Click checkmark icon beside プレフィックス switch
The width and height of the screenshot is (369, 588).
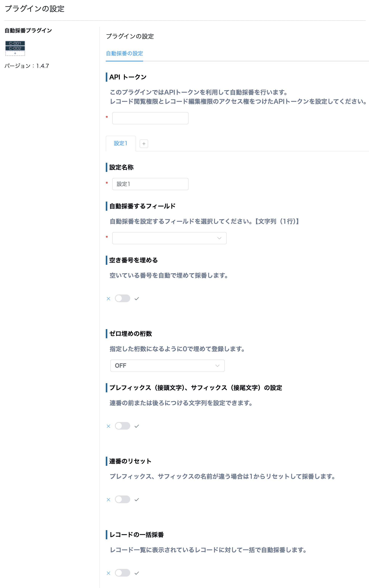(x=137, y=426)
